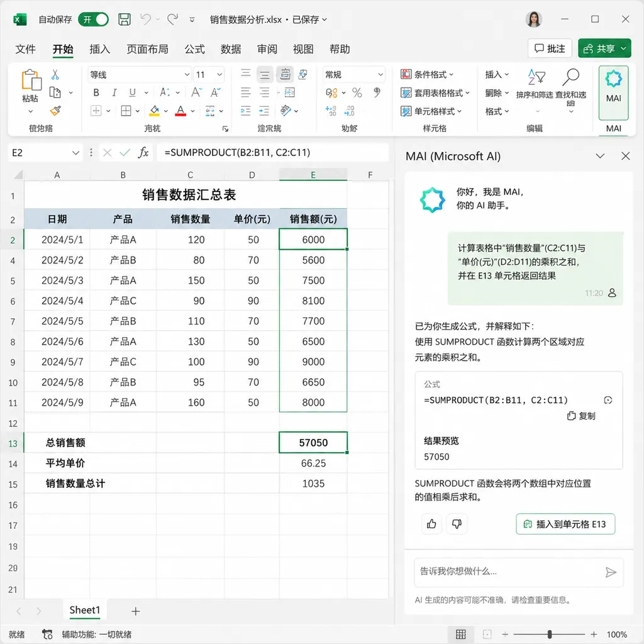Click the formula bar with SUMPRODUCT formula
This screenshot has width=644, height=644.
point(272,153)
